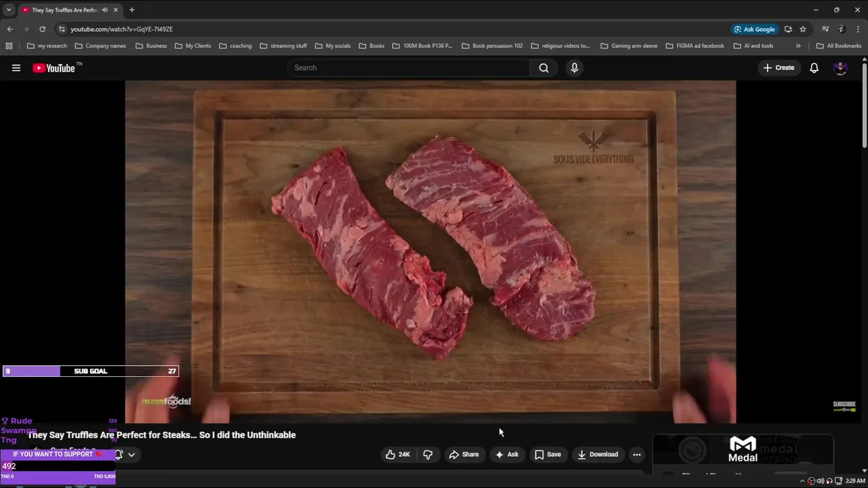Show more bookmarks with the double chevron

tap(798, 46)
